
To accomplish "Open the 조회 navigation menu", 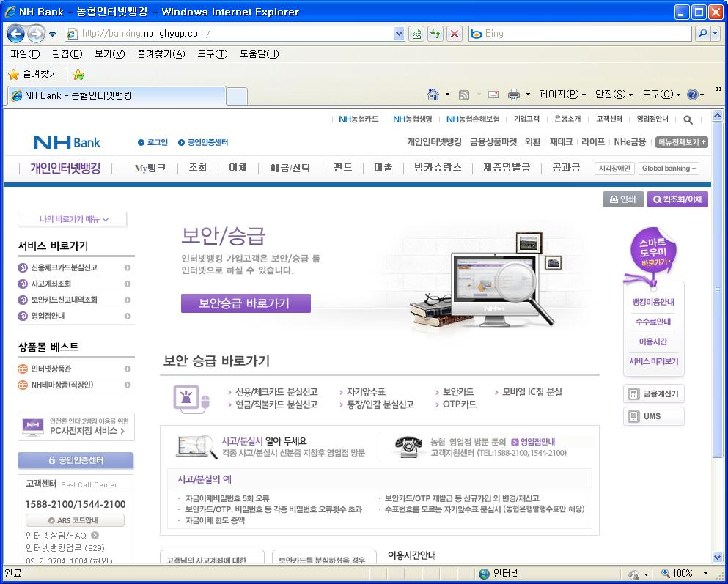I will coord(198,168).
